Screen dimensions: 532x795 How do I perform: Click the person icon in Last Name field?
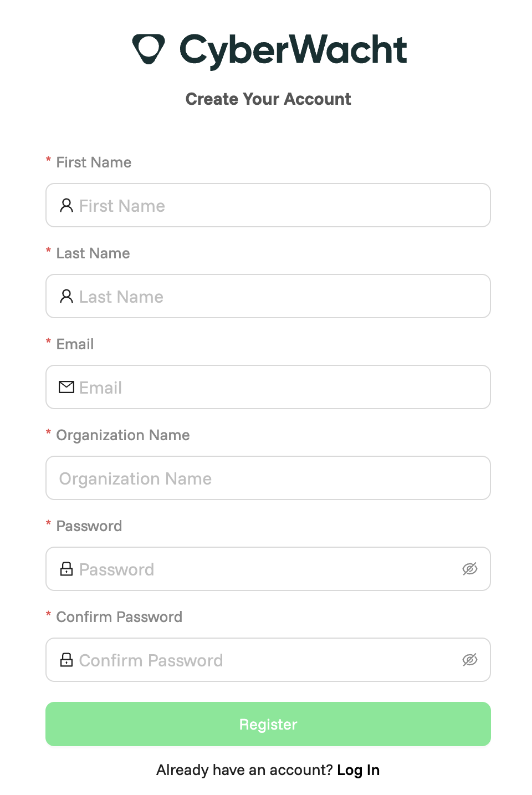(66, 296)
